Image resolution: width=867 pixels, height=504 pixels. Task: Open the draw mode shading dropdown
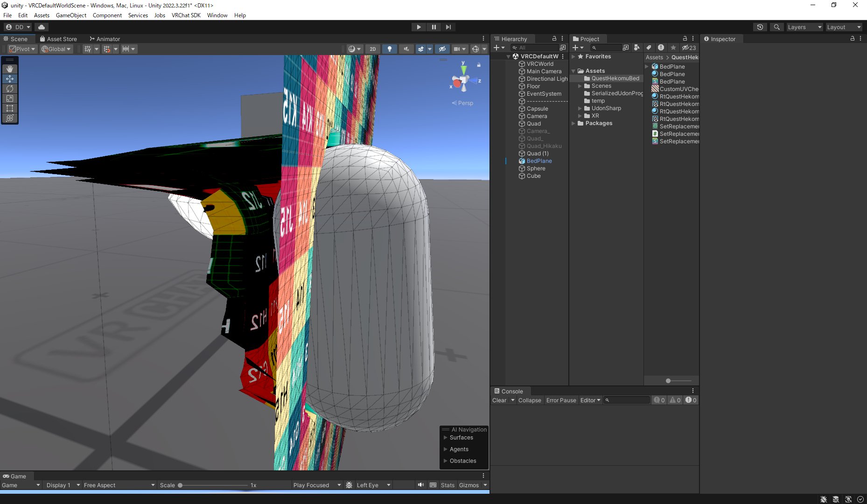(x=355, y=49)
